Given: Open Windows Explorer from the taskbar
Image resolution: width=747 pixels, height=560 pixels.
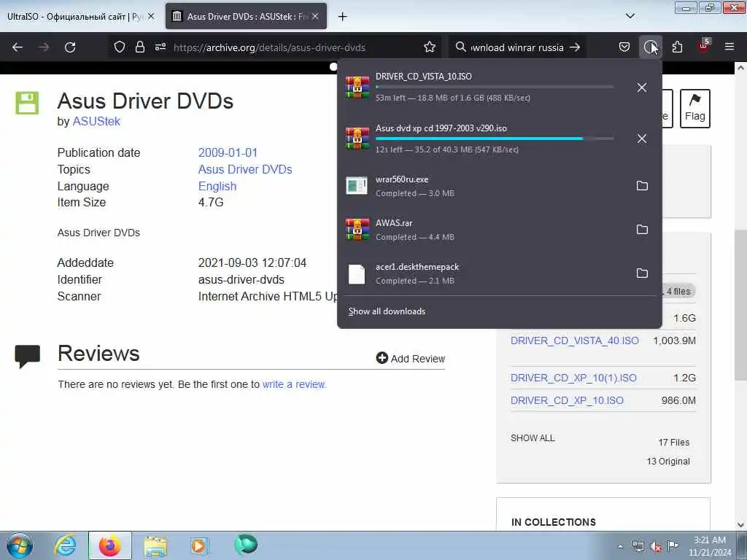Looking at the screenshot, I should point(155,545).
